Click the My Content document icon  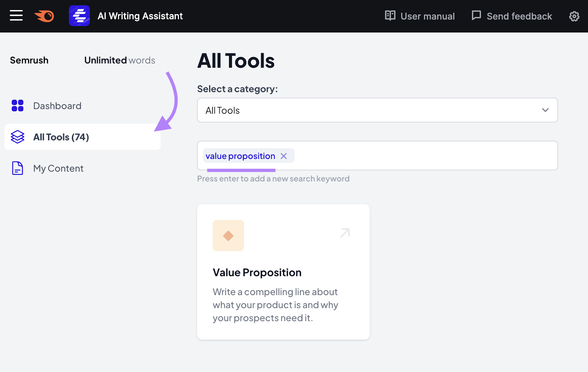pos(17,168)
